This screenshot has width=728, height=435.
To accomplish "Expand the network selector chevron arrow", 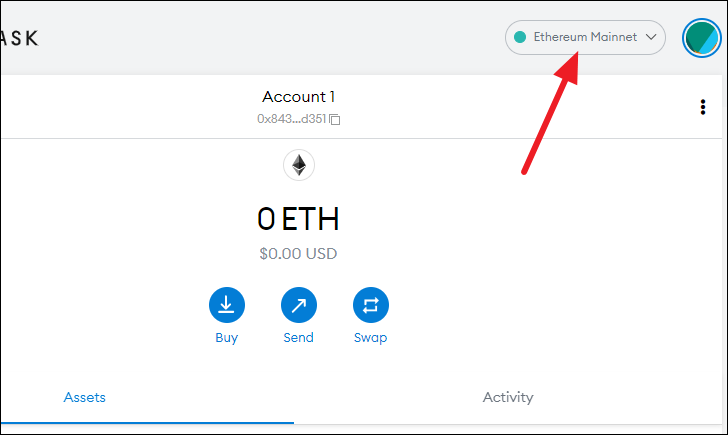I will coord(651,37).
